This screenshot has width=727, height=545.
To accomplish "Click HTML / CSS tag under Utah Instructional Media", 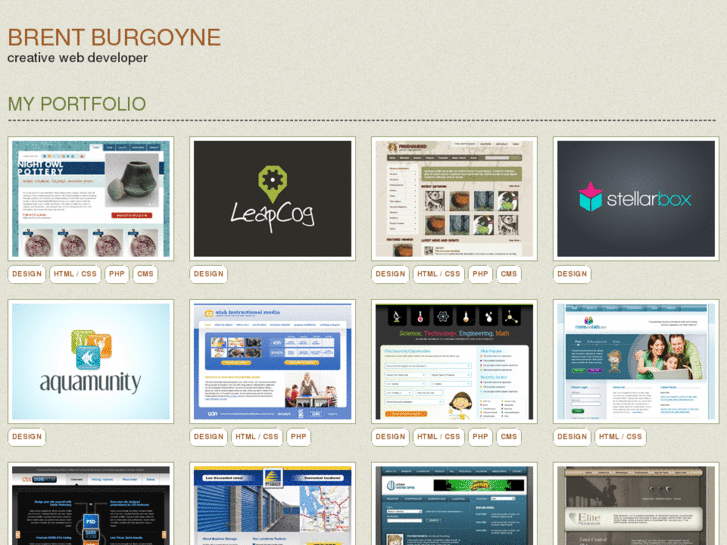I will coord(257,436).
